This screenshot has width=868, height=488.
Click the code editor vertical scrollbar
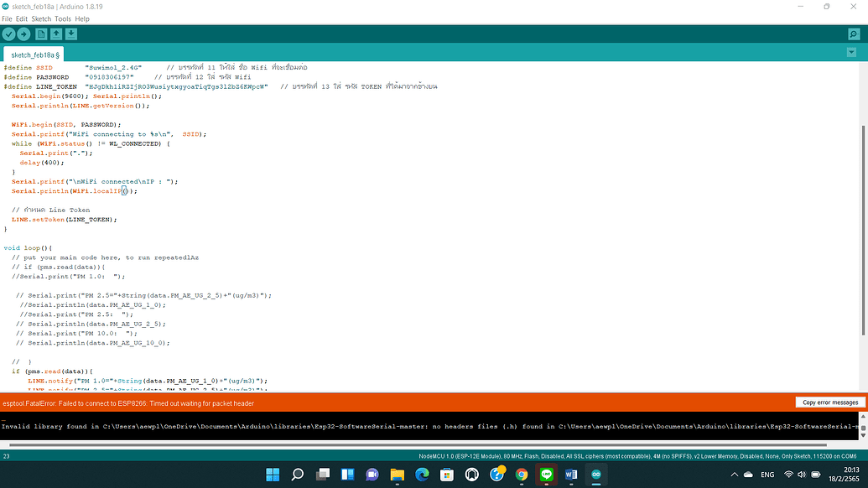(863, 231)
